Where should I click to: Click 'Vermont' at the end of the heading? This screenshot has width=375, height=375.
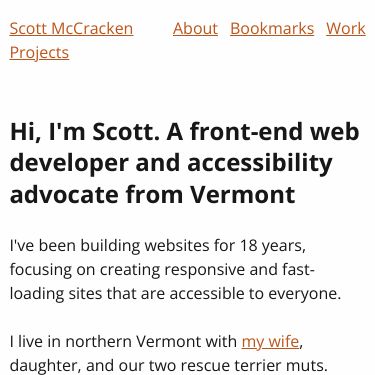[x=243, y=195]
